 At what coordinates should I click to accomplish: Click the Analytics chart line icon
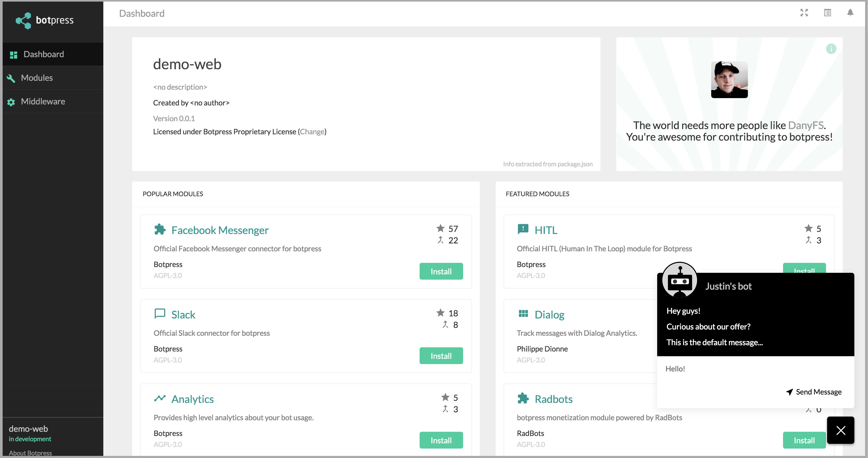click(x=160, y=398)
